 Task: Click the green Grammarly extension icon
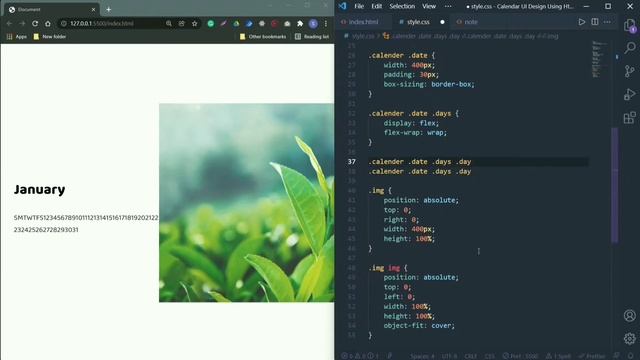(x=211, y=24)
